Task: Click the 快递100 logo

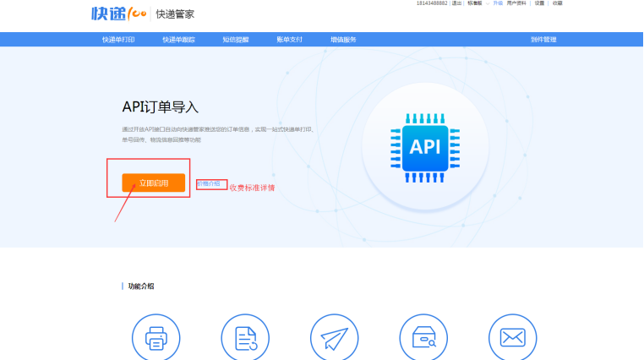Action: pyautogui.click(x=118, y=14)
